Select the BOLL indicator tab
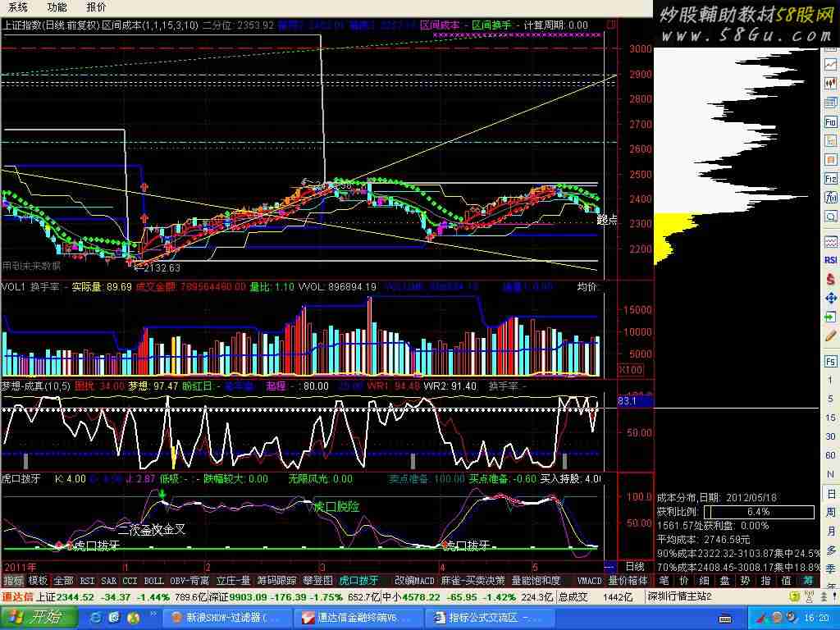The height and width of the screenshot is (630, 840). click(154, 581)
